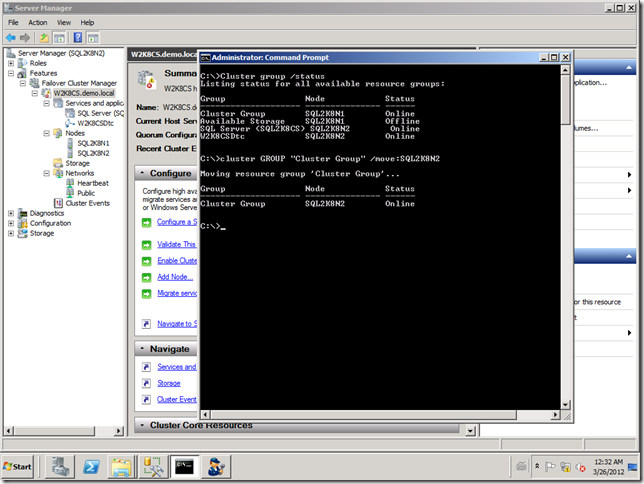Select W2K8CS.demo.local cluster node

click(84, 93)
